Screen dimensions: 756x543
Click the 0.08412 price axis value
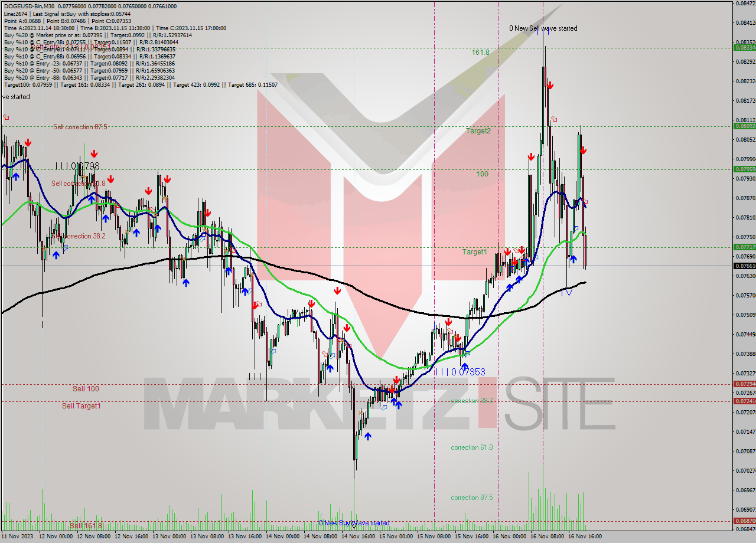point(745,22)
